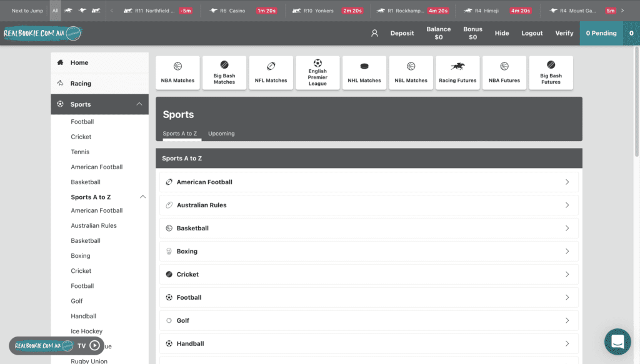Screen dimensions: 640x364
Task: Expand Australian Rules row chevron
Action: tap(567, 205)
